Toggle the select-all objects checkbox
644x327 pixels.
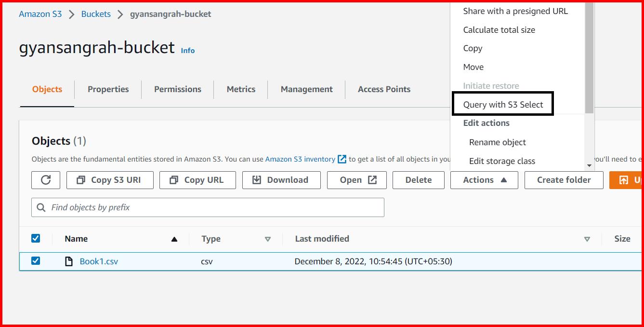35,238
